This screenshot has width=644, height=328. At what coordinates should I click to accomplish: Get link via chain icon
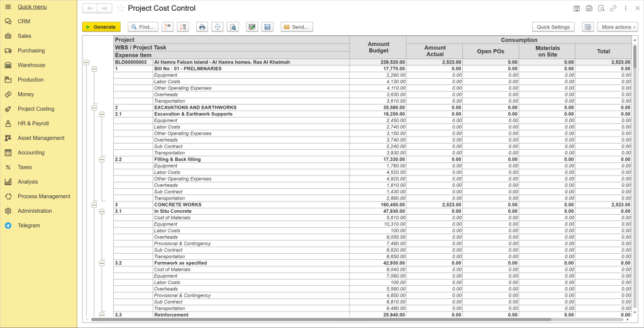tap(613, 8)
